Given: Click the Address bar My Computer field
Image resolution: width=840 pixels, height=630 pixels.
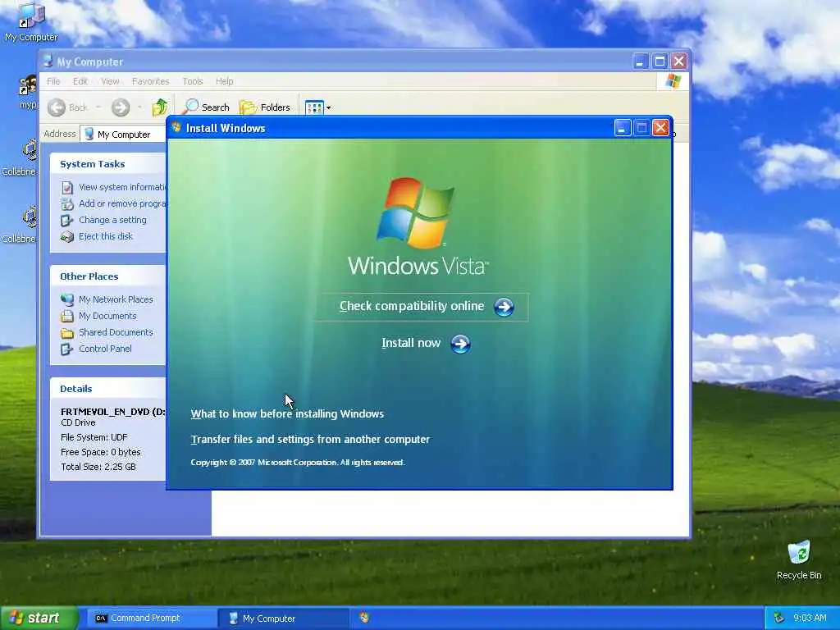Looking at the screenshot, I should pyautogui.click(x=123, y=134).
